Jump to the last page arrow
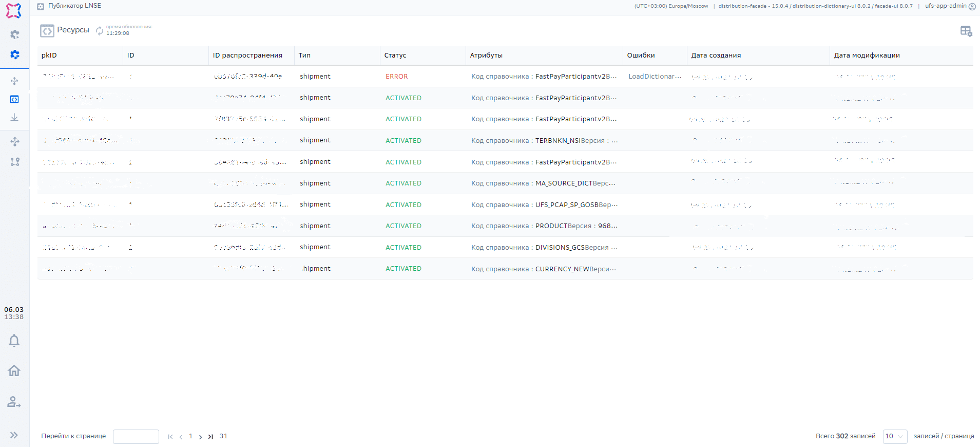 click(210, 437)
